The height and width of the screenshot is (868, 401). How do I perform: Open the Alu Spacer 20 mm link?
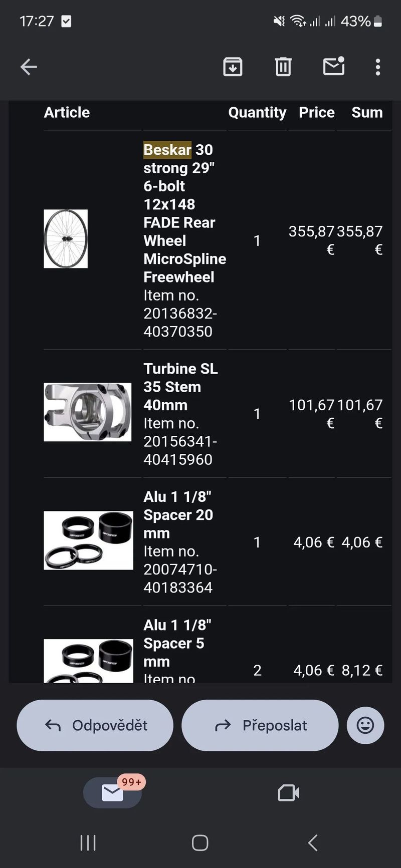(x=178, y=515)
